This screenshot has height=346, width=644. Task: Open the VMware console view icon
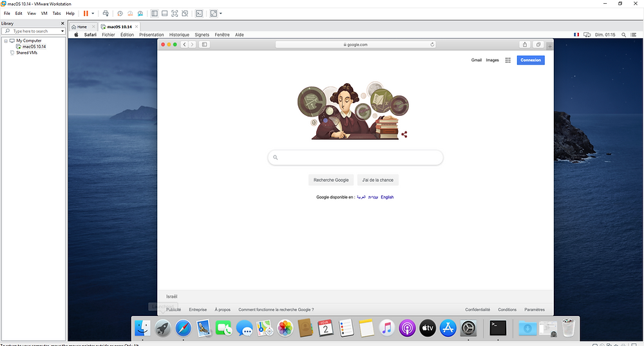click(x=199, y=14)
